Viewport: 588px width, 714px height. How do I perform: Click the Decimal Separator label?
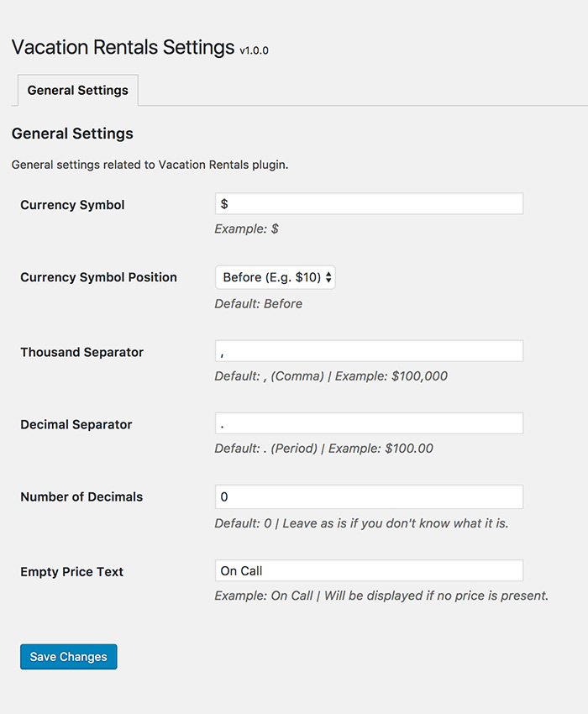tap(76, 424)
